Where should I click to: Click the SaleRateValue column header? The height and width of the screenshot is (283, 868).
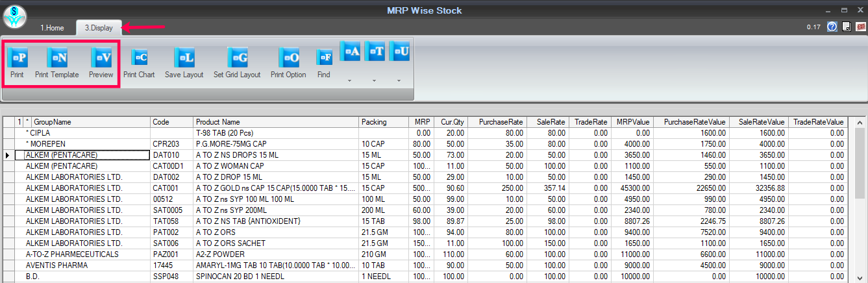pyautogui.click(x=759, y=122)
